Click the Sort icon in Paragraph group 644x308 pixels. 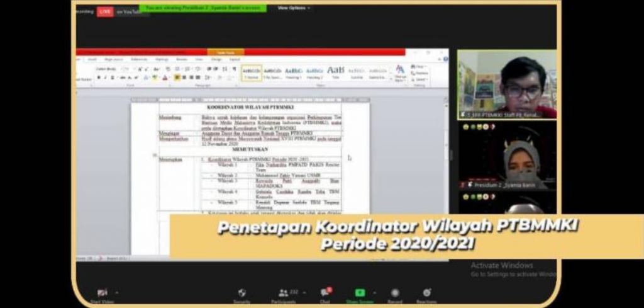click(x=225, y=69)
